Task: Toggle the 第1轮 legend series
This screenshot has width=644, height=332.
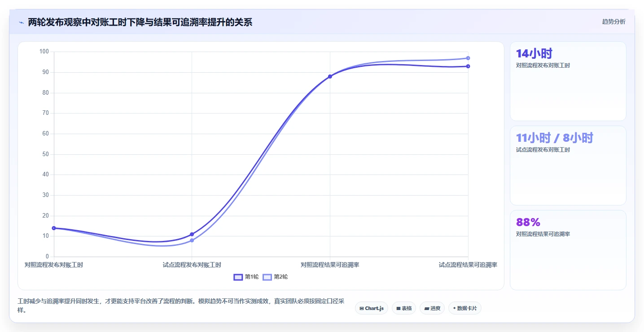Action: pyautogui.click(x=246, y=277)
